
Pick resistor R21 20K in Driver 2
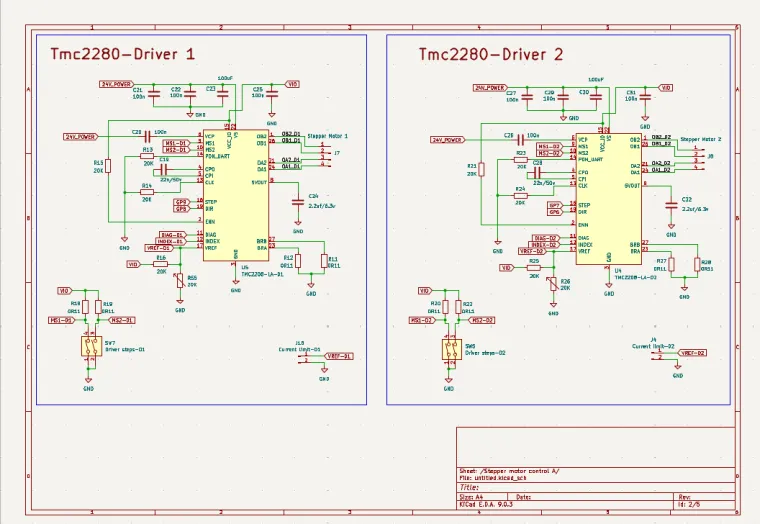tap(481, 170)
